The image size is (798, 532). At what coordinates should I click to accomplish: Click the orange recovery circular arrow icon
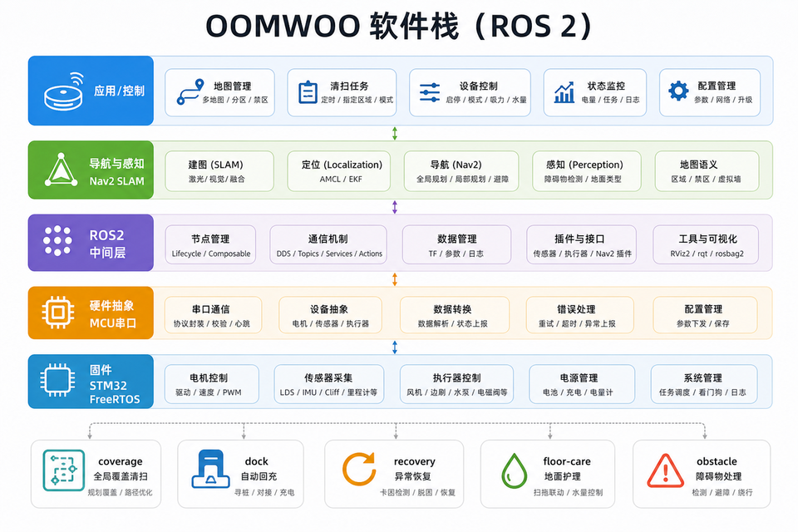pos(359,469)
